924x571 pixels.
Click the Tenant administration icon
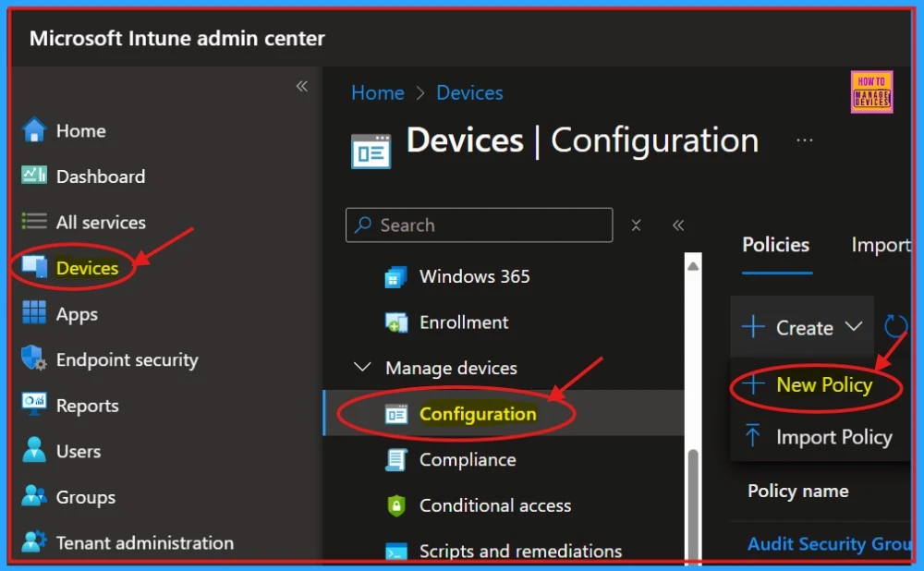(x=34, y=541)
